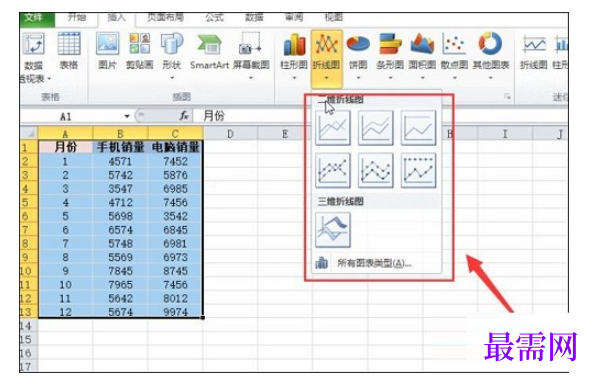Switch to the 数据 (Data) tab
596x378 pixels.
(x=254, y=17)
